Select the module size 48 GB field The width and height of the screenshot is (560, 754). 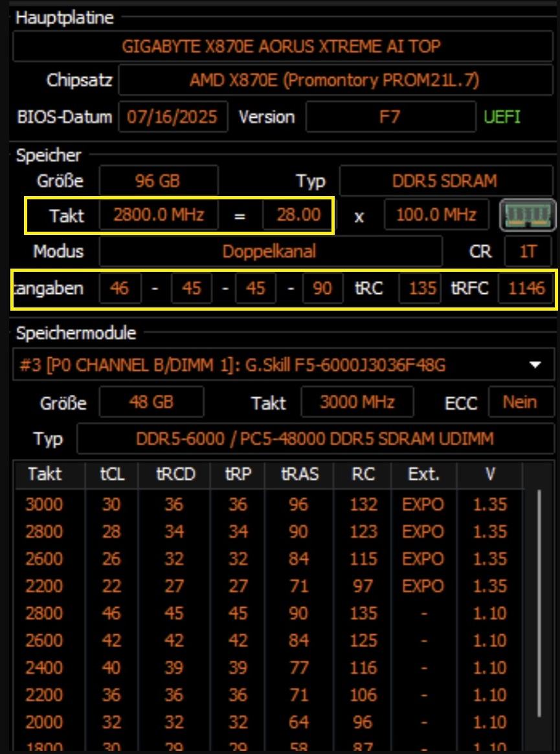(151, 401)
